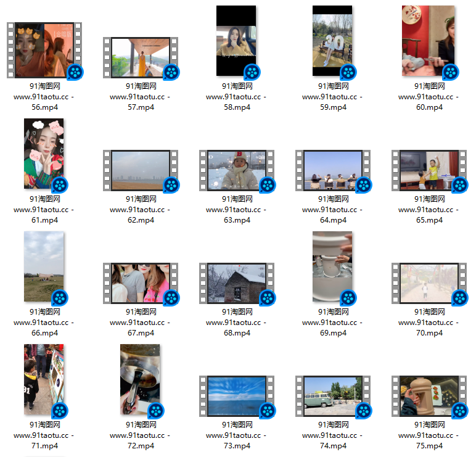Click the file name ending in 59.mp4
This screenshot has height=457, width=476.
pyautogui.click(x=333, y=97)
